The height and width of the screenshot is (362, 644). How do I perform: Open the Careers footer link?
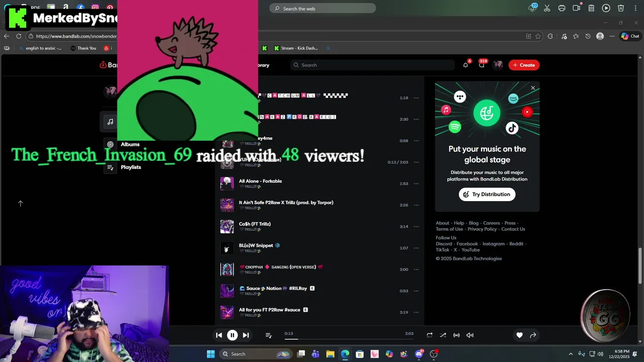(492, 223)
